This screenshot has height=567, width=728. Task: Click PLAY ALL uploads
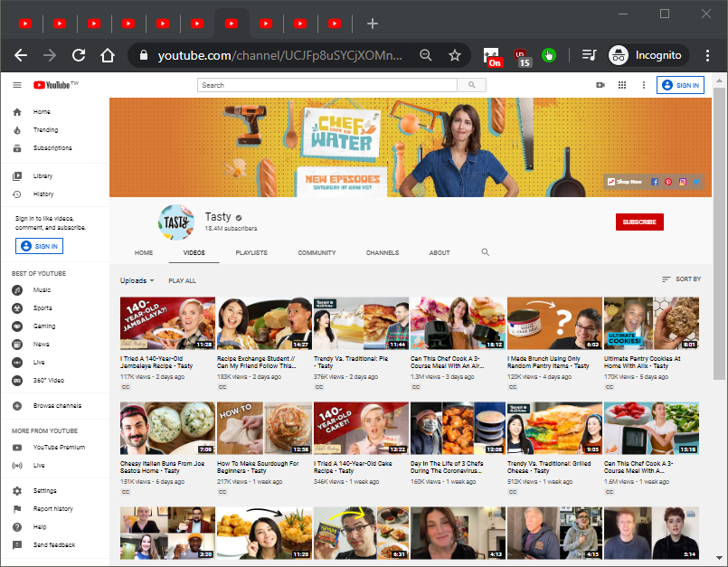click(182, 281)
